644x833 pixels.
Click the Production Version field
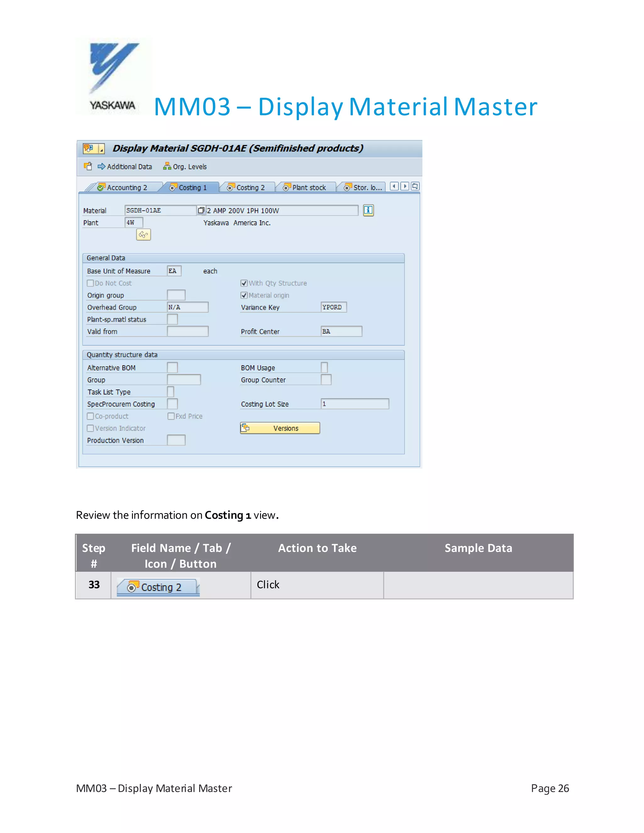pyautogui.click(x=176, y=440)
